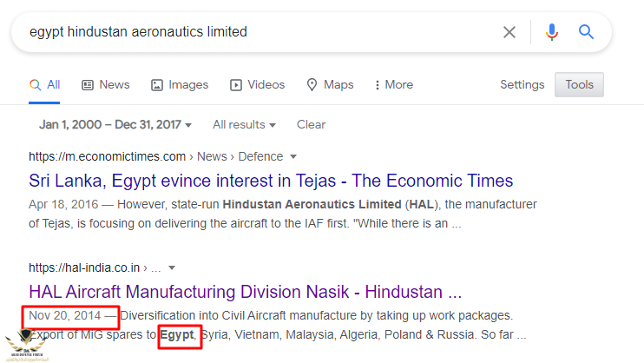
Task: Click inside the search query field
Action: [x=260, y=32]
